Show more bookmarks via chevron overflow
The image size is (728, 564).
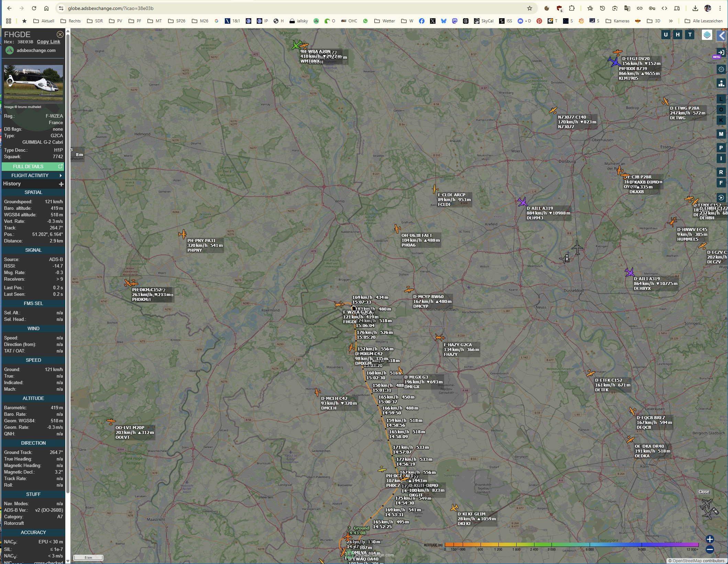[671, 21]
